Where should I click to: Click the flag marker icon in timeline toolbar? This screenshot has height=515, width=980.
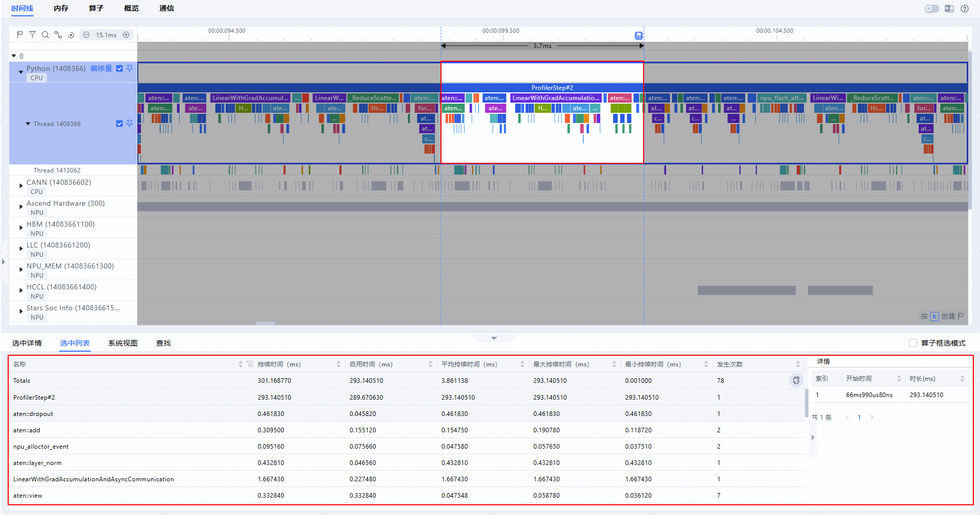click(20, 35)
